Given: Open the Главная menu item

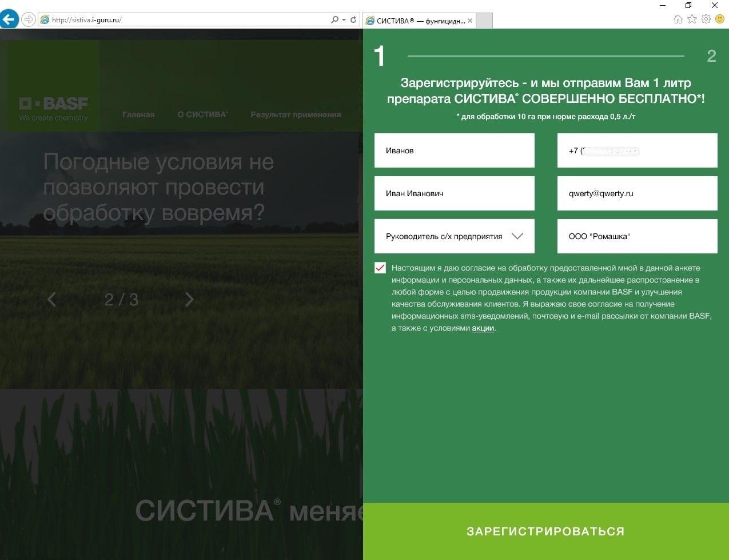Looking at the screenshot, I should (138, 114).
